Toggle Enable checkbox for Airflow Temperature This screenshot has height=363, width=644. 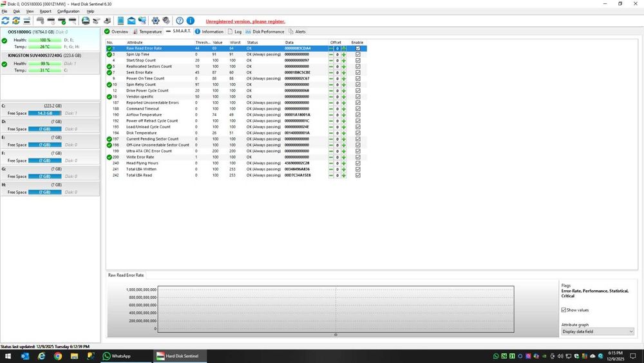click(357, 115)
